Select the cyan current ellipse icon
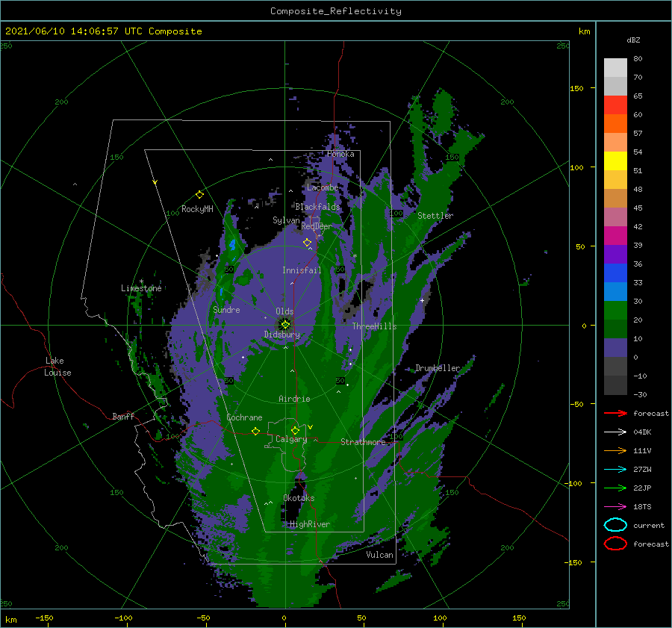Image resolution: width=672 pixels, height=628 pixels. [x=615, y=525]
